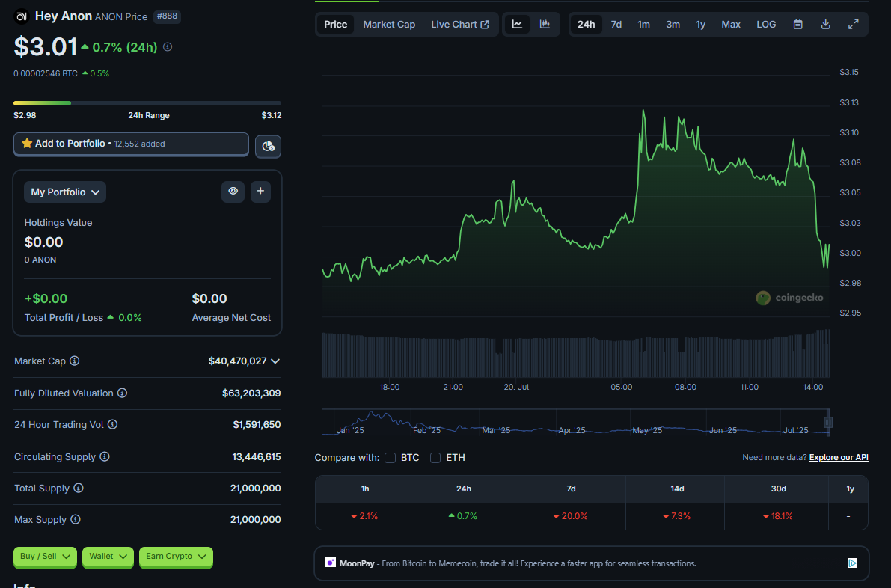Click the Max Supply info icon
The height and width of the screenshot is (588, 891).
pos(75,519)
